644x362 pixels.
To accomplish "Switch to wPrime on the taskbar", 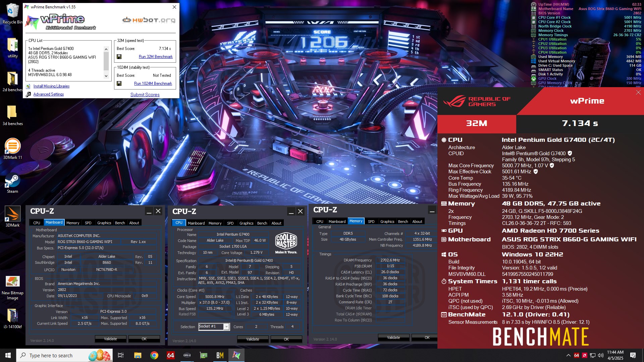I will click(x=236, y=355).
